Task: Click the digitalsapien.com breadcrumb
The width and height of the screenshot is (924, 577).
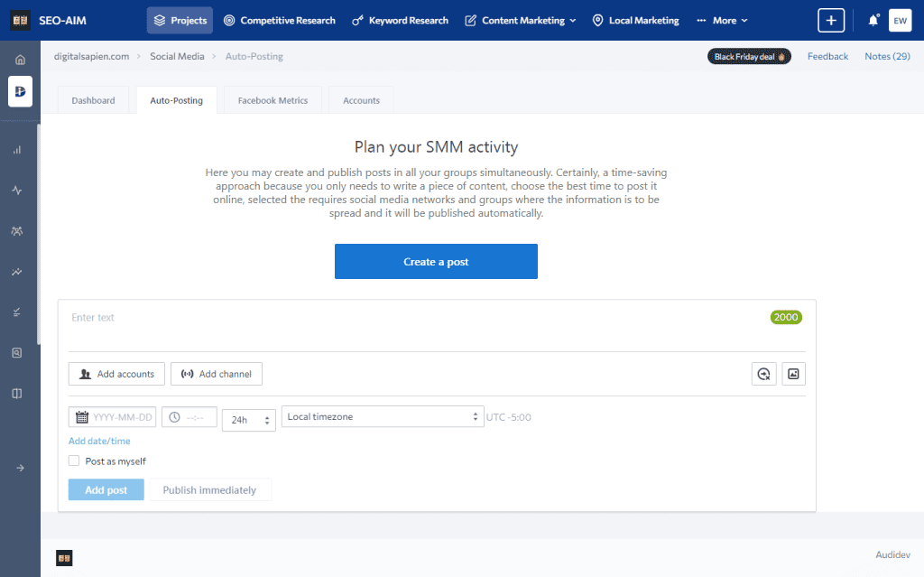Action: [x=91, y=56]
